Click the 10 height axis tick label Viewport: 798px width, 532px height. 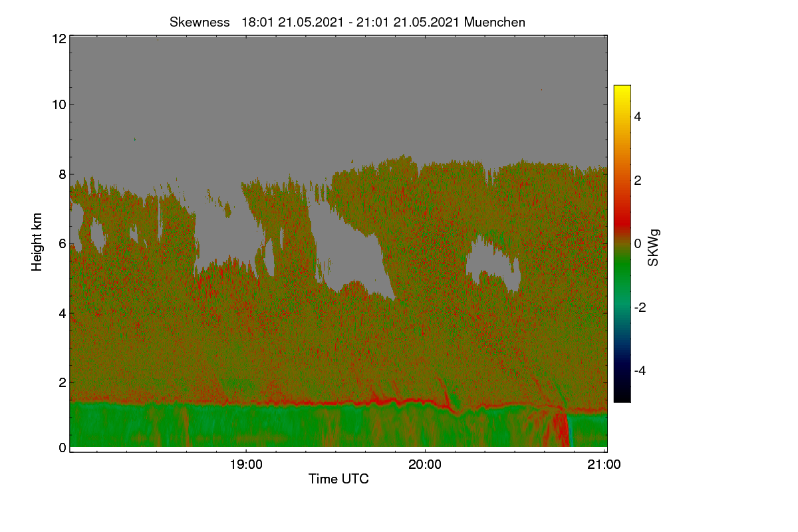coord(59,104)
